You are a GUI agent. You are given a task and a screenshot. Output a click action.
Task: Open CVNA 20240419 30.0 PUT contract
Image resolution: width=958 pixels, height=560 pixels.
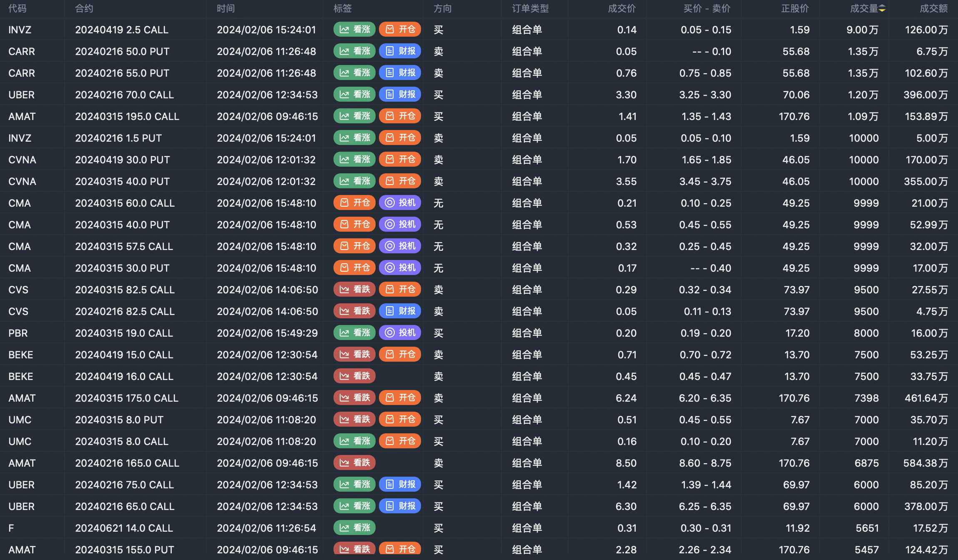pos(122,160)
